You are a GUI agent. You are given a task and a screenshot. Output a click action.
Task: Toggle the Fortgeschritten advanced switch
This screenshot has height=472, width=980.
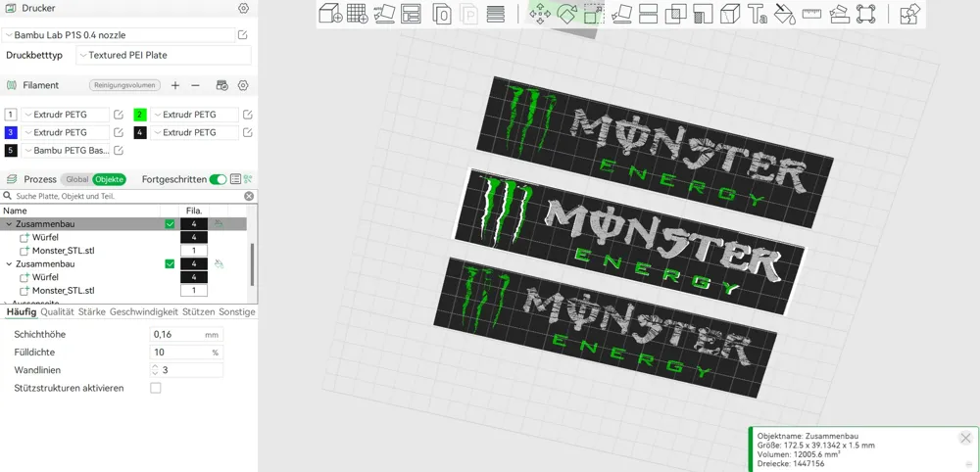pos(218,179)
